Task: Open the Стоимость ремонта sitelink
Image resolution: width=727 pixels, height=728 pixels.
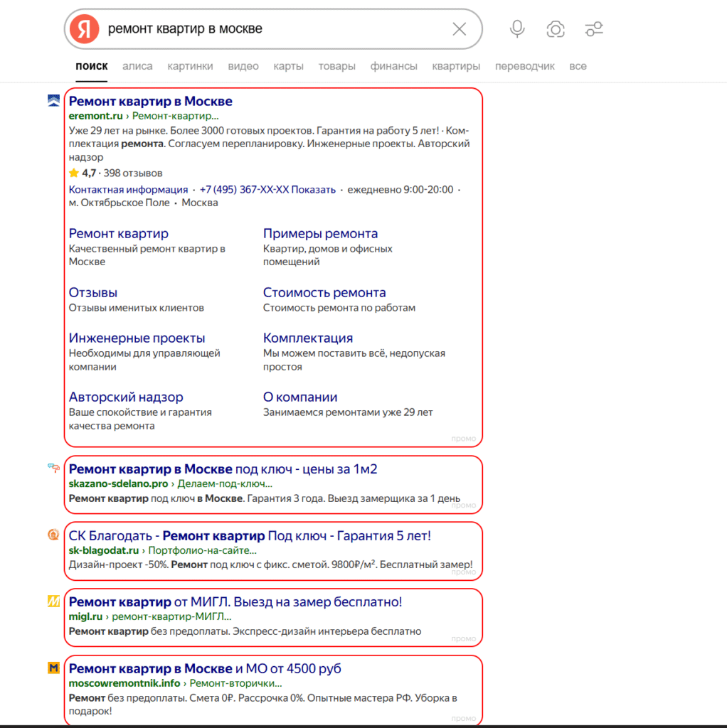Action: click(324, 292)
